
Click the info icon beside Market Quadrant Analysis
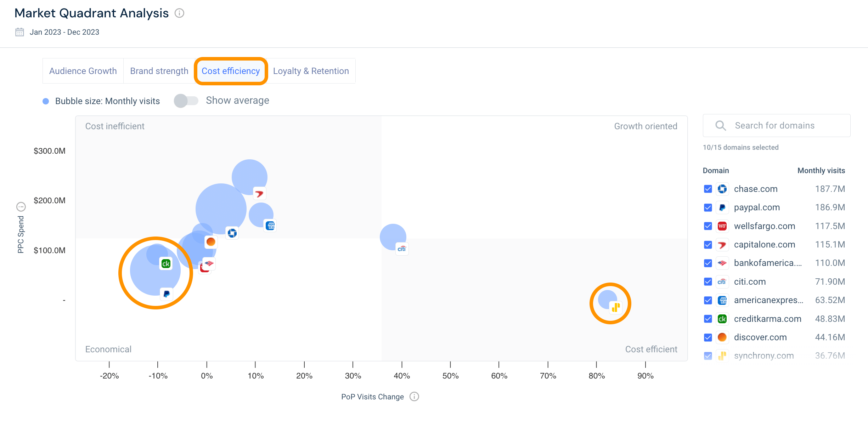[180, 13]
